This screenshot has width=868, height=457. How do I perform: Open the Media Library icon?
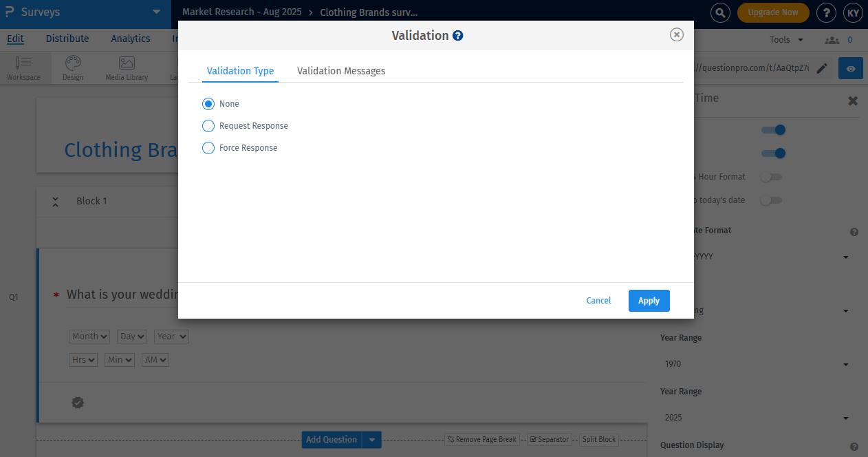click(x=126, y=63)
